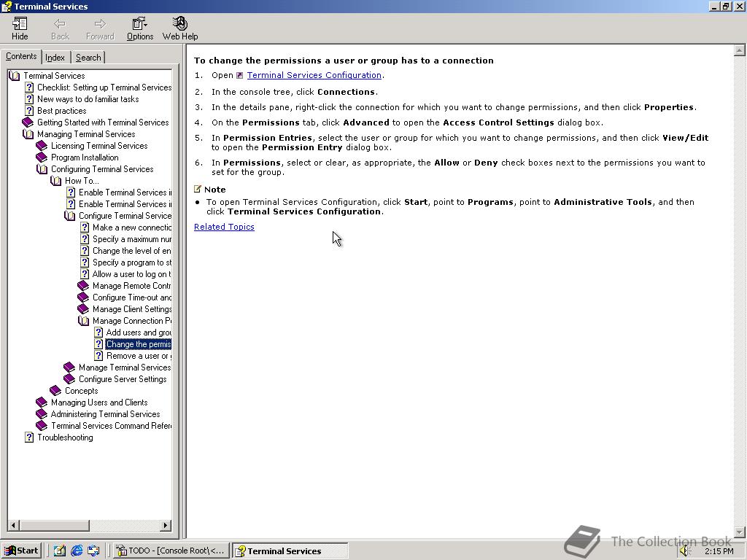
Task: Click the Terminal Services Command Reference book icon
Action: click(x=42, y=426)
